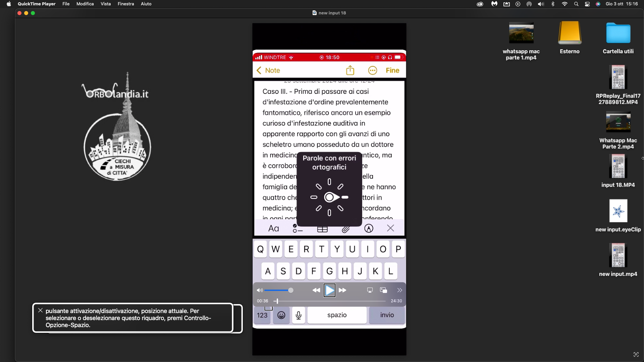This screenshot has height=362, width=644.
Task: Open the QuickTime Player menu
Action: 37,4
